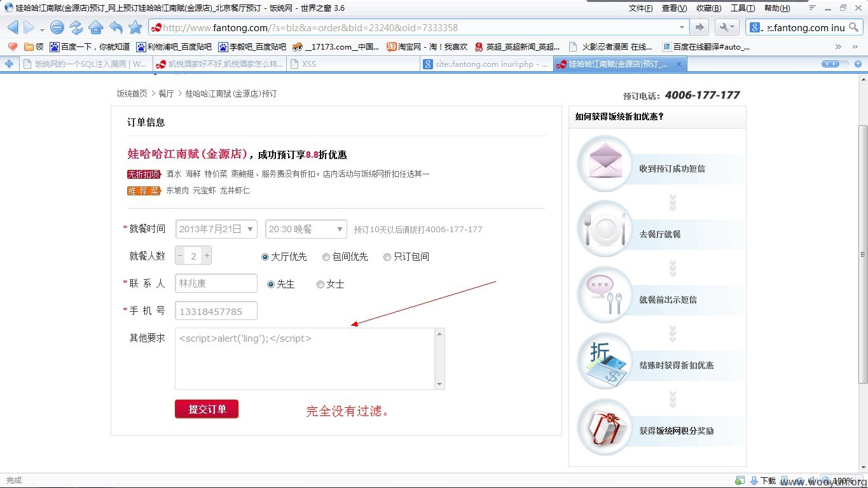Viewport: 868px width, 488px height.
Task: Expand the address bar history dropdown
Action: point(682,27)
